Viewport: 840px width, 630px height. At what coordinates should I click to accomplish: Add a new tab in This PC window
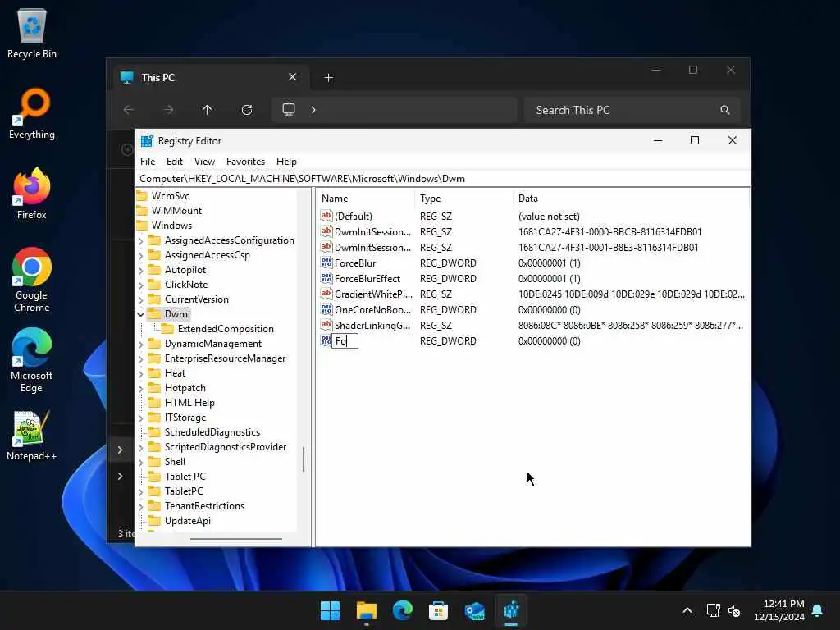point(329,78)
